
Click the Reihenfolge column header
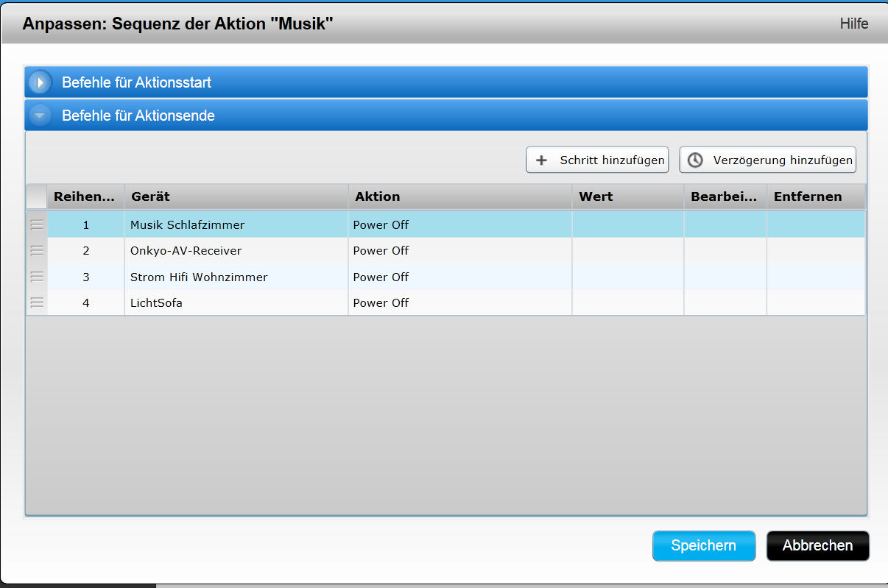pyautogui.click(x=85, y=196)
